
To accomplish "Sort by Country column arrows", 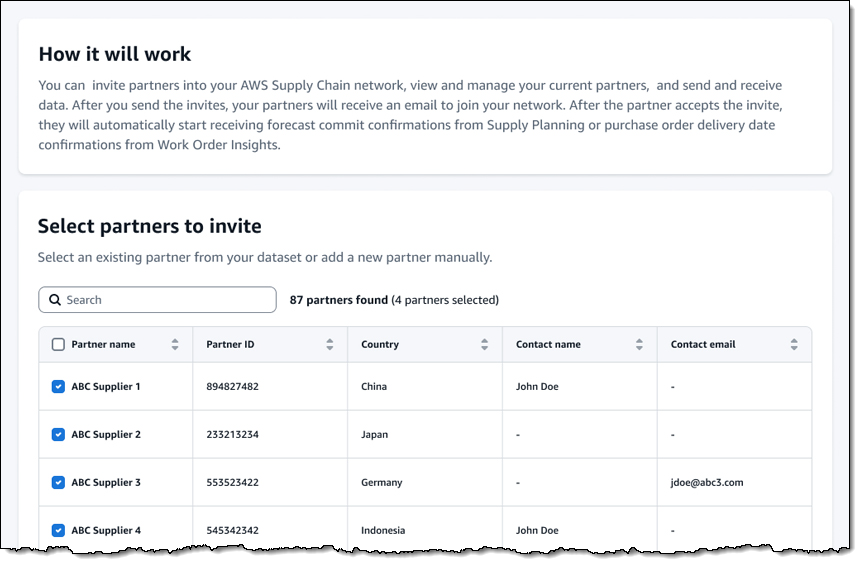I will pos(485,345).
